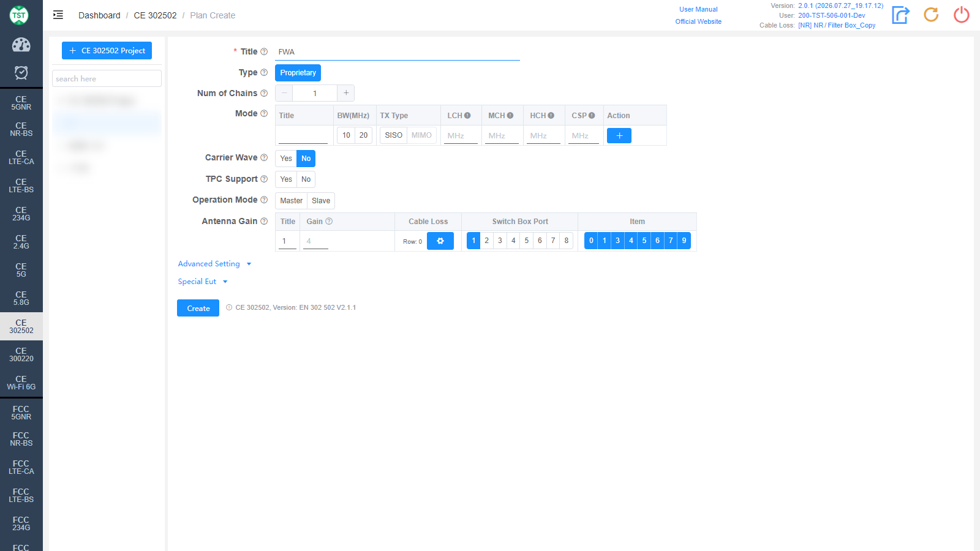The image size is (980, 551).
Task: Open CE Wi-Fi 6G module in sidebar
Action: coord(21,383)
